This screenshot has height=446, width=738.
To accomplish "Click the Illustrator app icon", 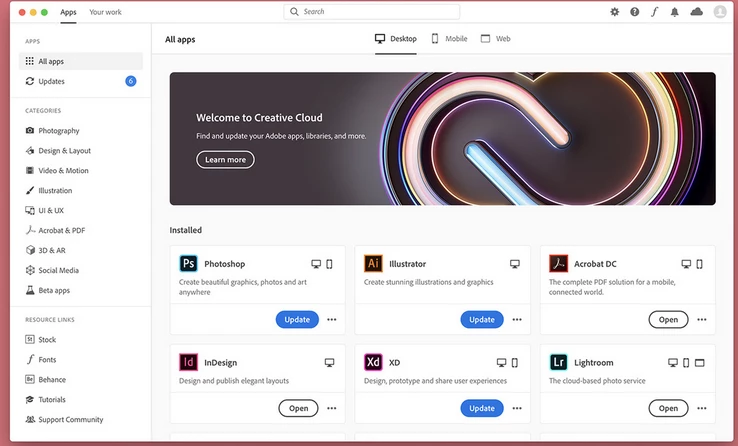I will click(373, 263).
